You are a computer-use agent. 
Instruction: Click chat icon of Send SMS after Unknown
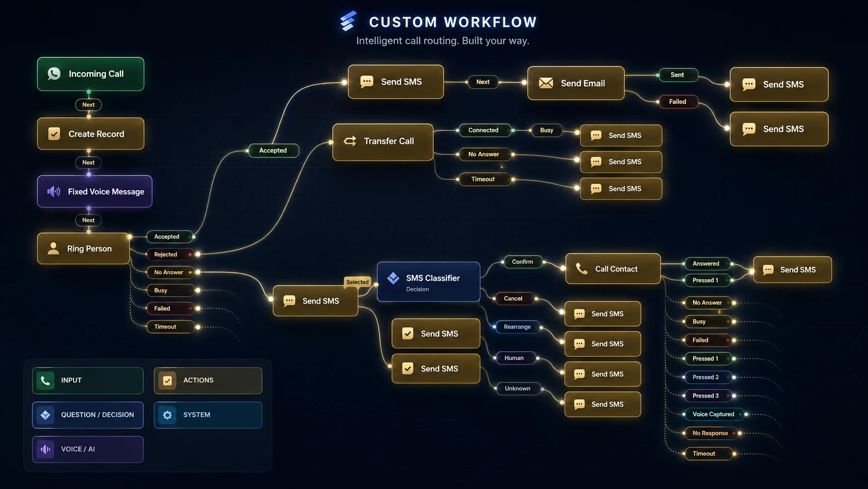[579, 404]
